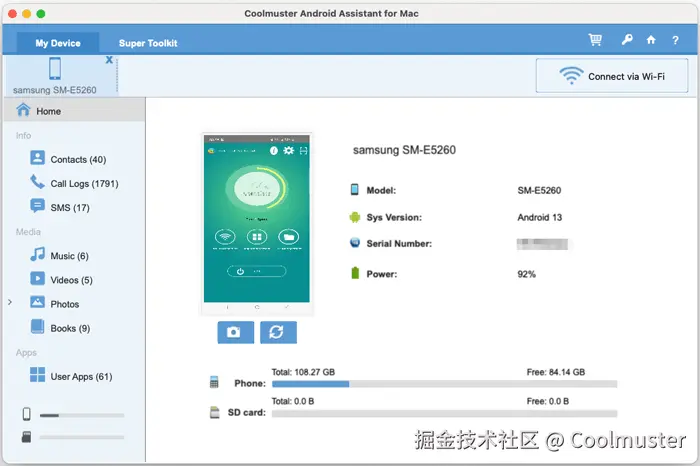Screen dimensions: 700x466
Task: Open the help question mark icon
Action: pyautogui.click(x=675, y=40)
